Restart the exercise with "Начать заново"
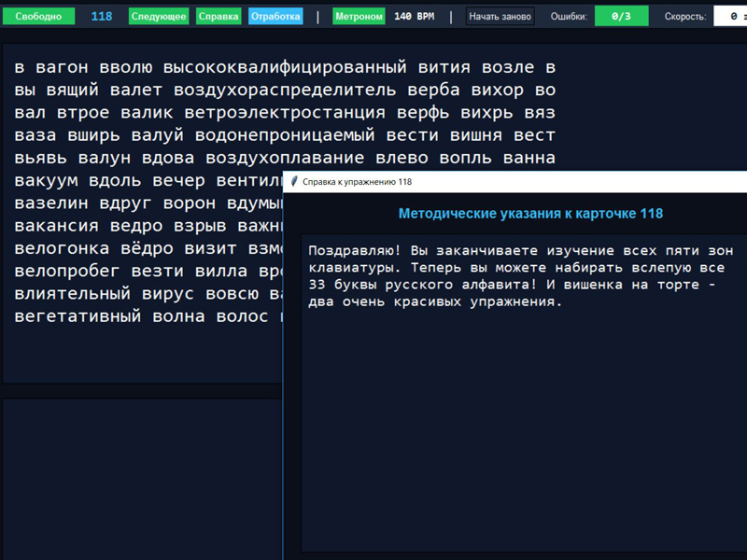This screenshot has height=560, width=747. coord(500,16)
